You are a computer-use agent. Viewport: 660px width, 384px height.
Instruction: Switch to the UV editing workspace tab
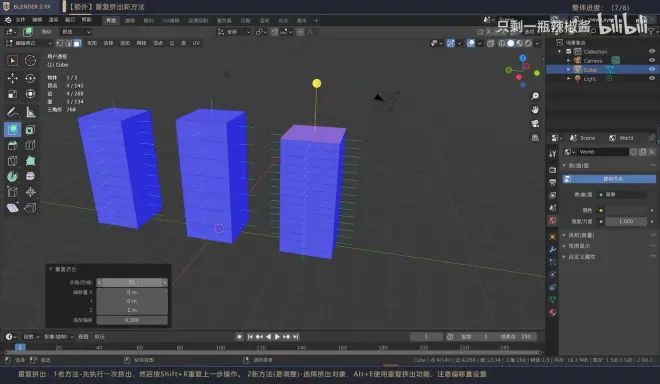coord(171,20)
